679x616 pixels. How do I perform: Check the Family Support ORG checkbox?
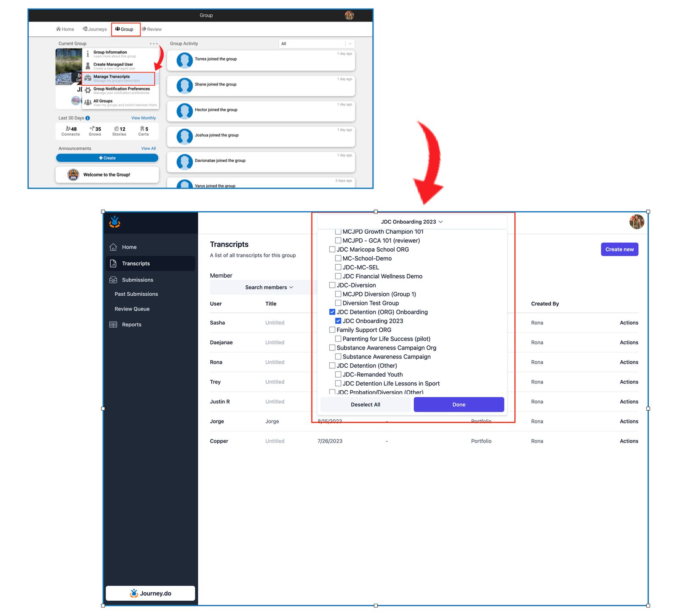pyautogui.click(x=332, y=330)
